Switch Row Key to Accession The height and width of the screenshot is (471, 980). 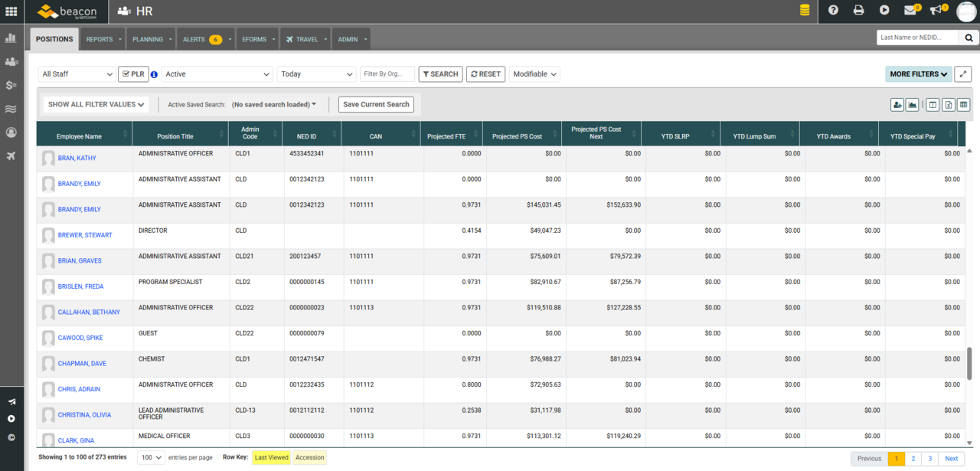[309, 457]
